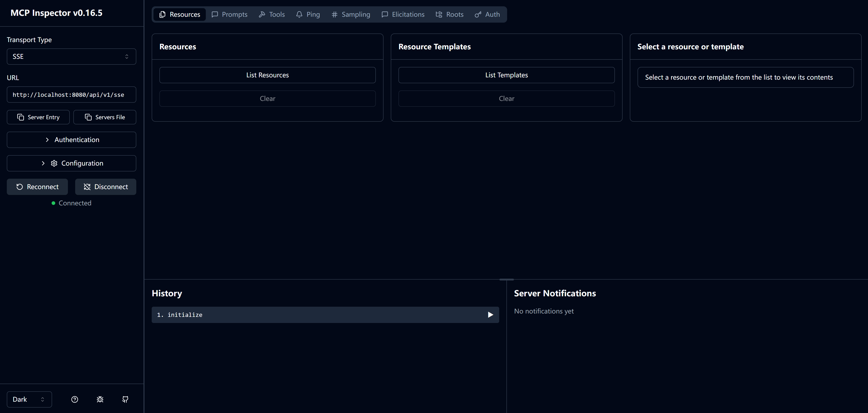Expand the Authentication section
Viewport: 868px width, 413px height.
point(72,140)
